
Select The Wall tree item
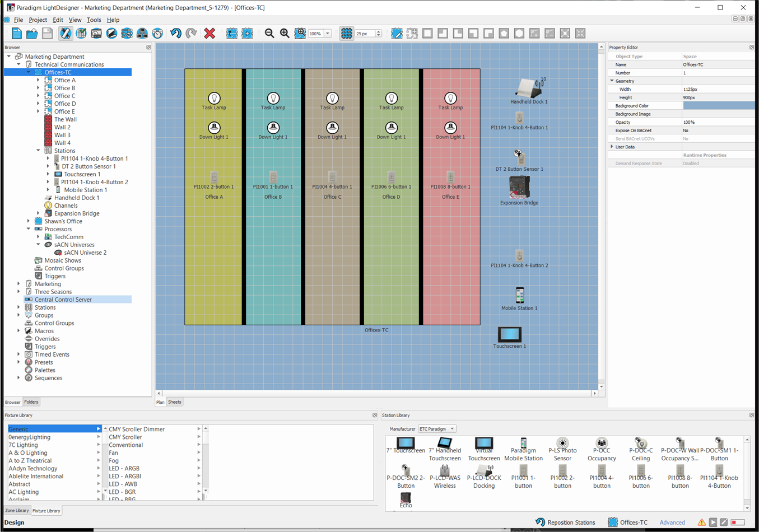(x=65, y=119)
